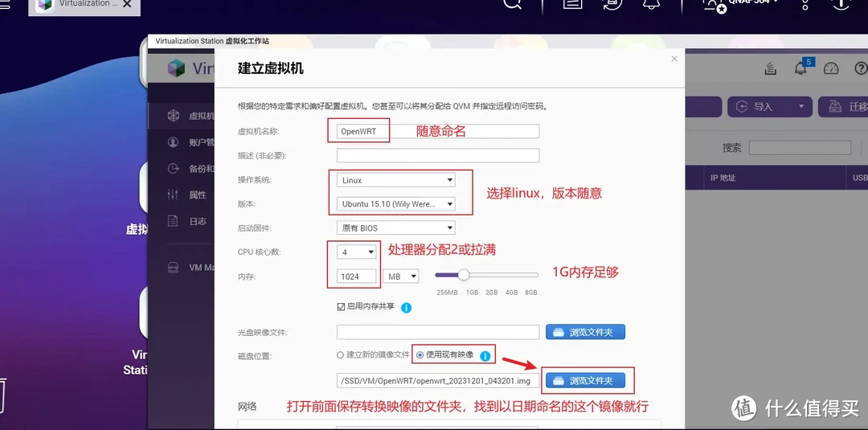This screenshot has width=868, height=430.
Task: Switch to the Virtualization Station tab
Action: coord(84,6)
